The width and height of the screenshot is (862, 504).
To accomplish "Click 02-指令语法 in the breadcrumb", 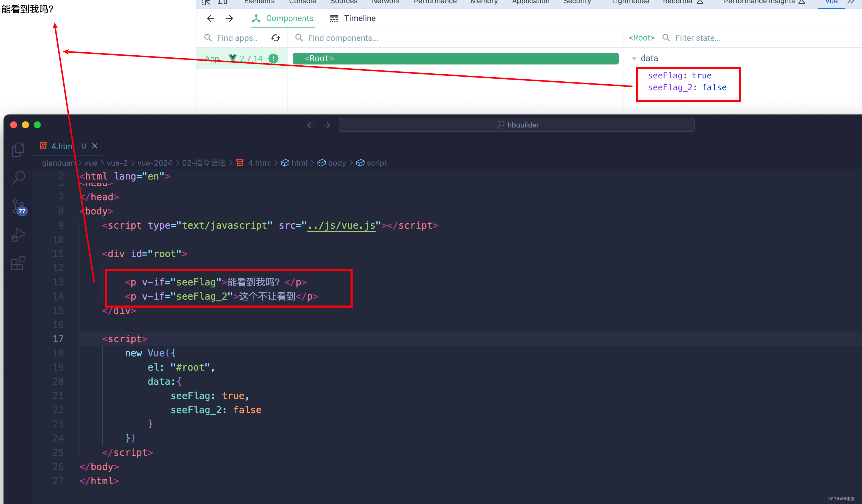I will tap(204, 163).
